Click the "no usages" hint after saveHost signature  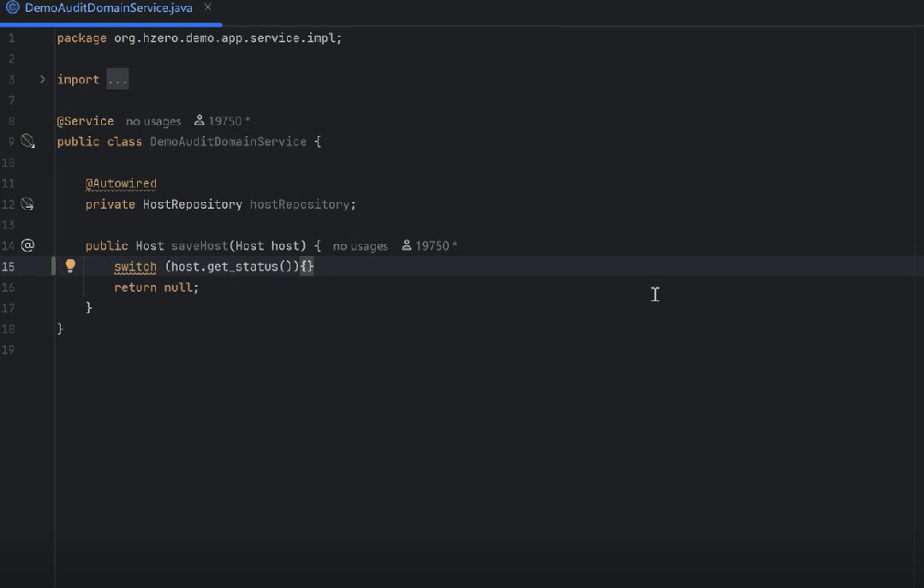[360, 246]
